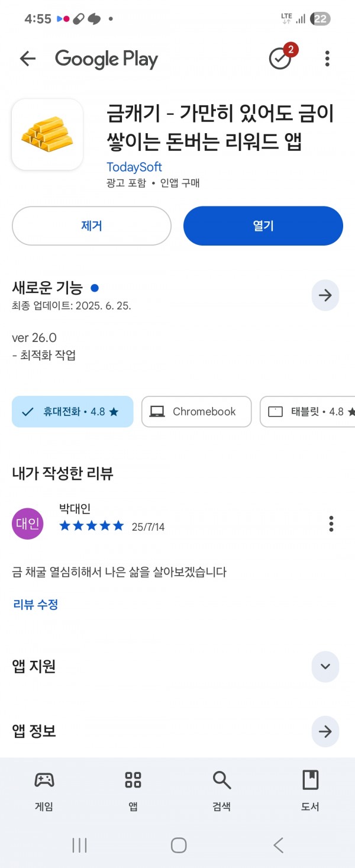Tap the 제거 uninstall button
Viewport: 355px width, 868px height.
92,225
